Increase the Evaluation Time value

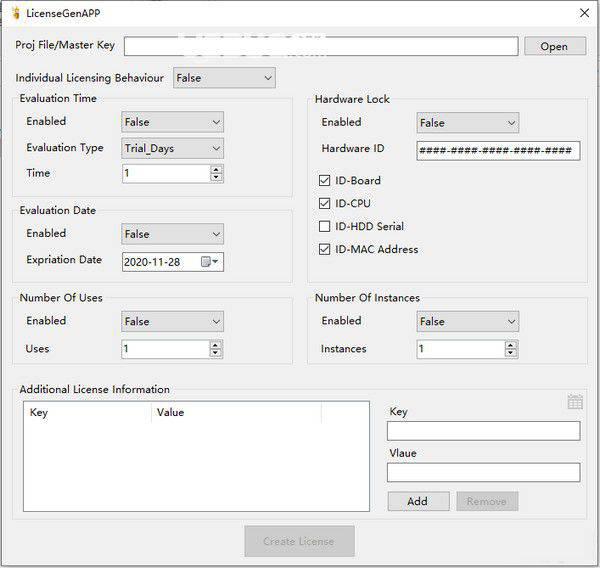(x=216, y=169)
